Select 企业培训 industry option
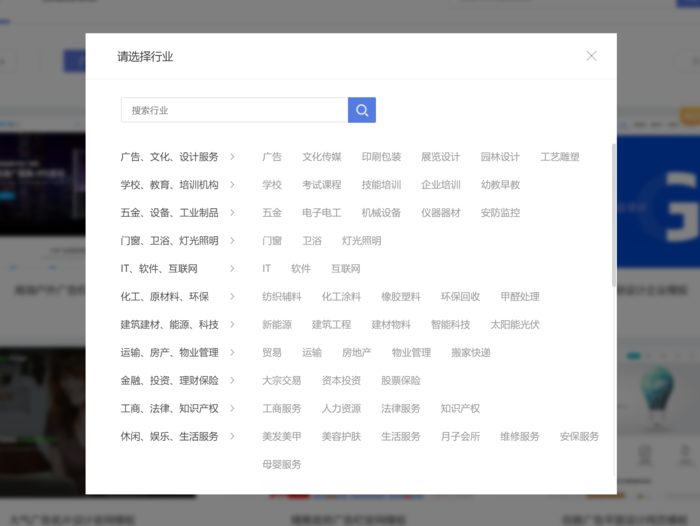 (x=441, y=185)
